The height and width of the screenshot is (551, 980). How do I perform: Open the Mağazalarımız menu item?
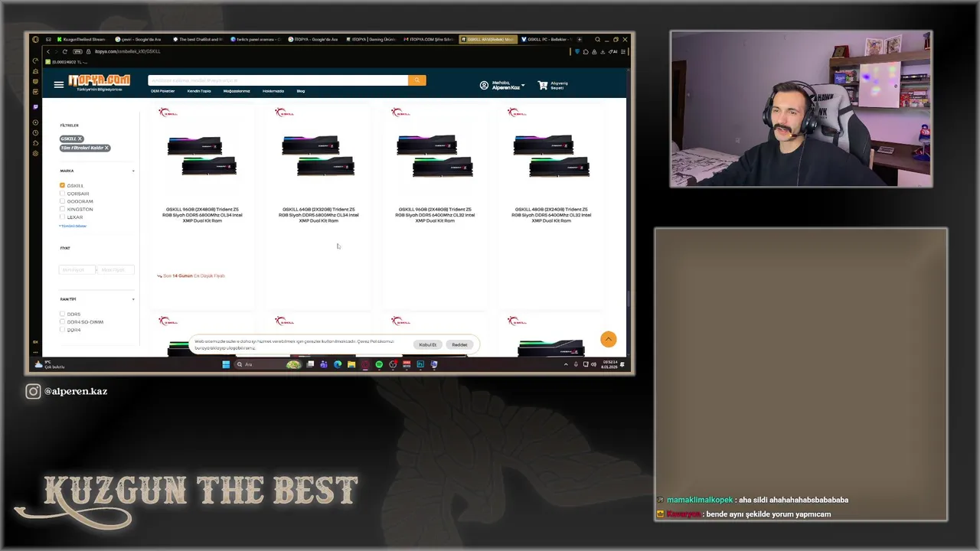click(237, 91)
